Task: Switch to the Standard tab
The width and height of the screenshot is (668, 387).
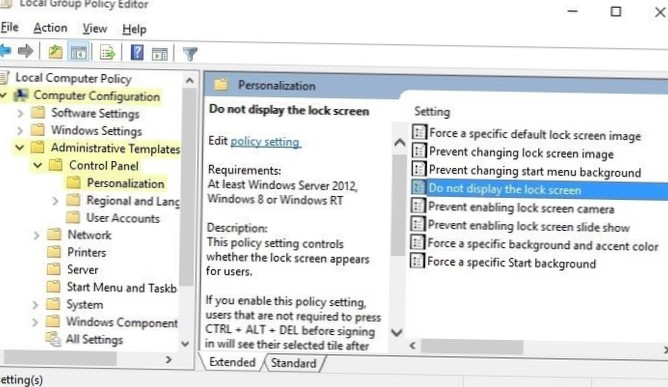Action: pos(294,363)
